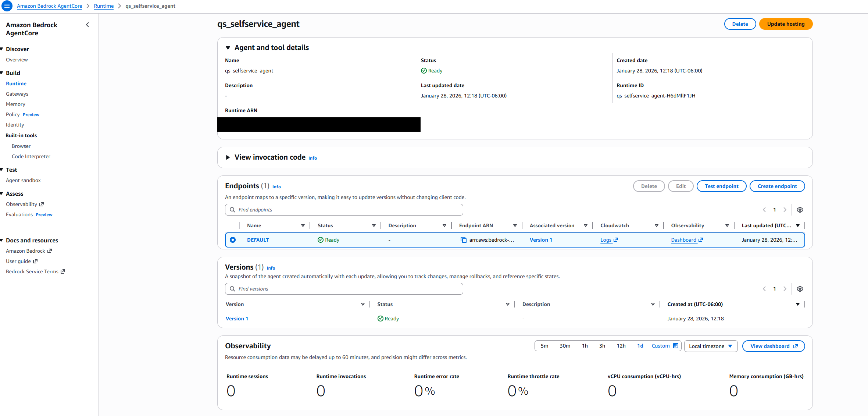
Task: Go to next page of Endpoints
Action: pyautogui.click(x=785, y=210)
